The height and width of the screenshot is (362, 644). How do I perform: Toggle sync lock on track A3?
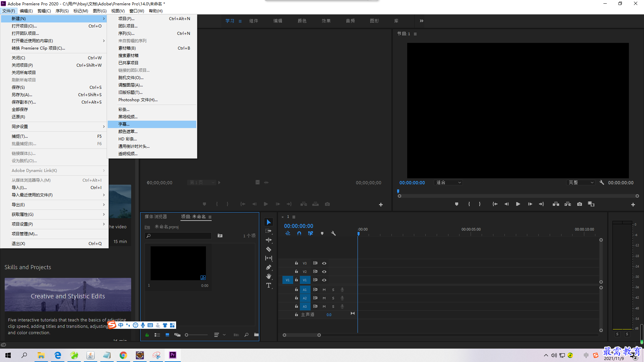[315, 306]
